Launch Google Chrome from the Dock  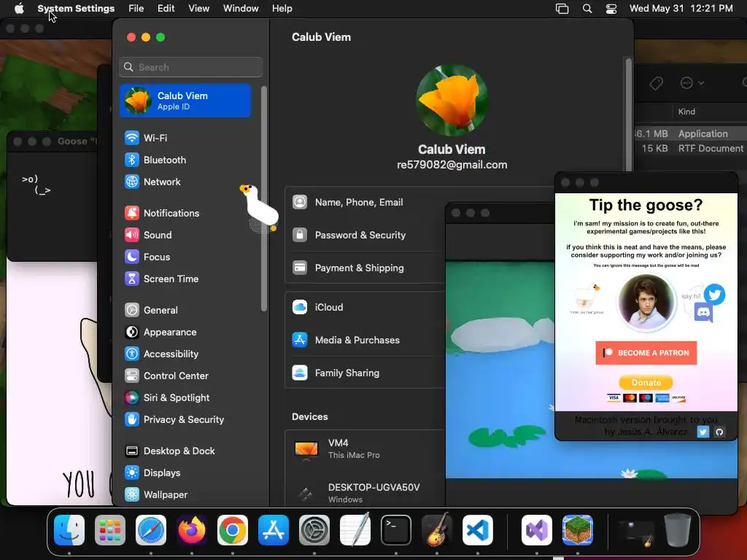233,530
